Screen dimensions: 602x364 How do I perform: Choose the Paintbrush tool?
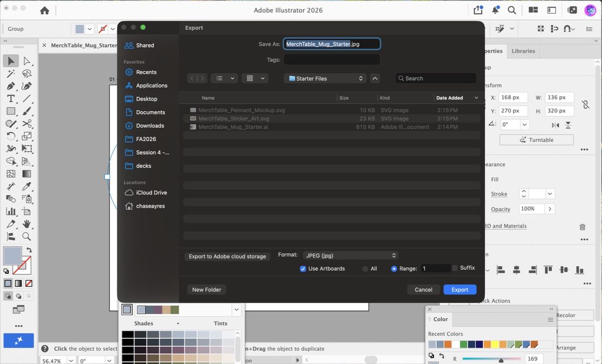point(26,111)
